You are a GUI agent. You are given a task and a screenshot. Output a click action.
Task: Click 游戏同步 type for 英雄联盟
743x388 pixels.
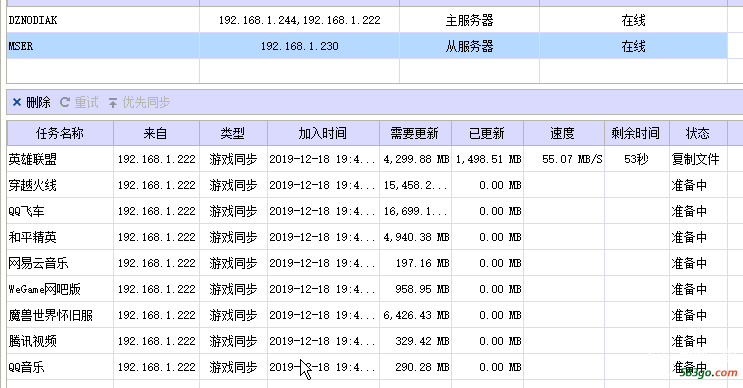point(233,159)
